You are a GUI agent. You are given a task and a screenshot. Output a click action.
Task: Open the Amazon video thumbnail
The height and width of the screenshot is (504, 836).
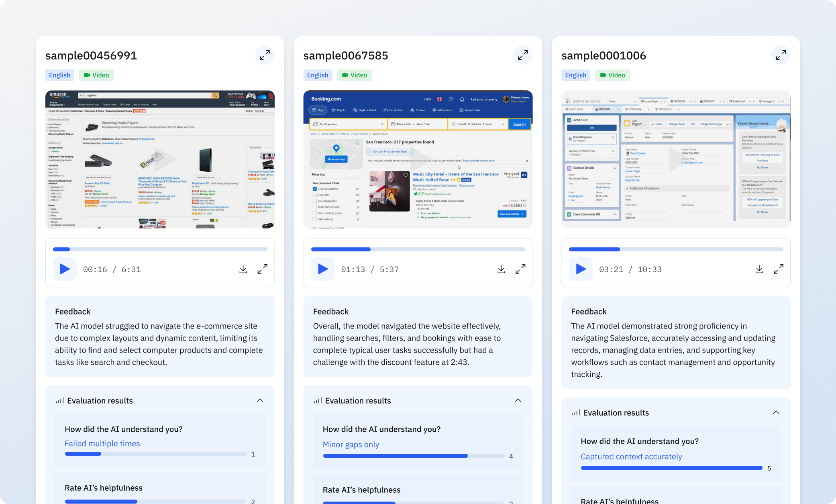pos(160,159)
